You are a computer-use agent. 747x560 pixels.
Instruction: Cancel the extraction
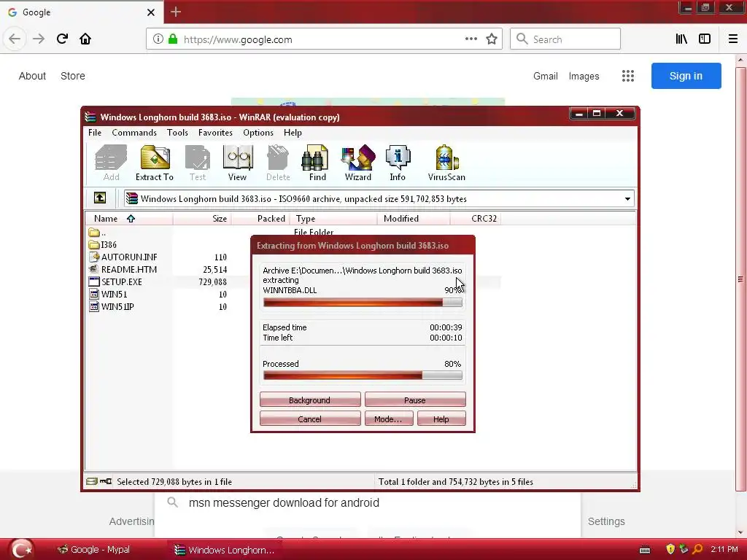[x=309, y=419]
